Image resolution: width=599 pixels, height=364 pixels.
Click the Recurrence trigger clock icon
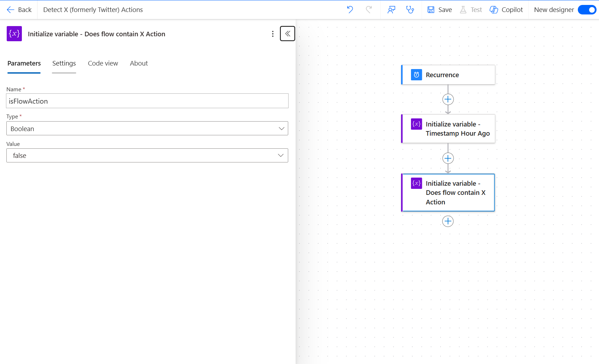(416, 75)
